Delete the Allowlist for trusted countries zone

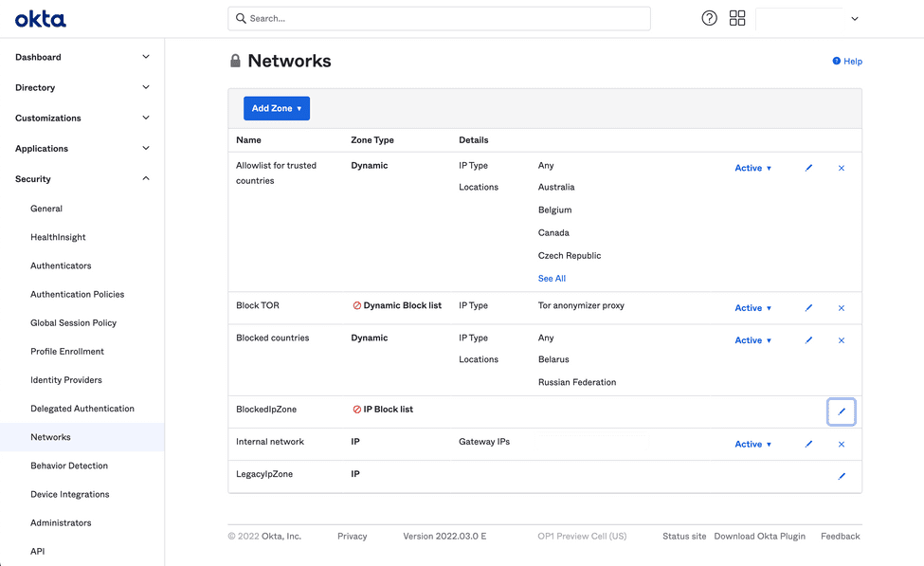[x=842, y=168]
